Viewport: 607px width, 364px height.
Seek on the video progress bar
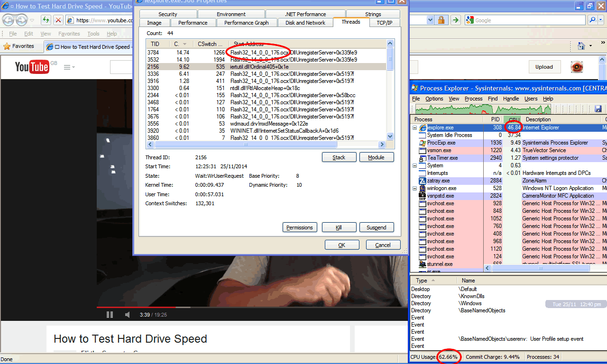click(252, 307)
